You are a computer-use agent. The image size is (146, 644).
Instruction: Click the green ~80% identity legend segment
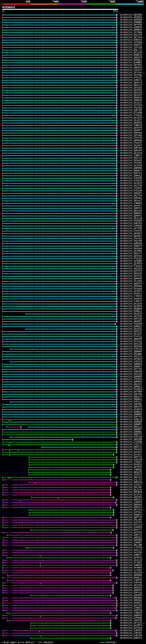101,4
